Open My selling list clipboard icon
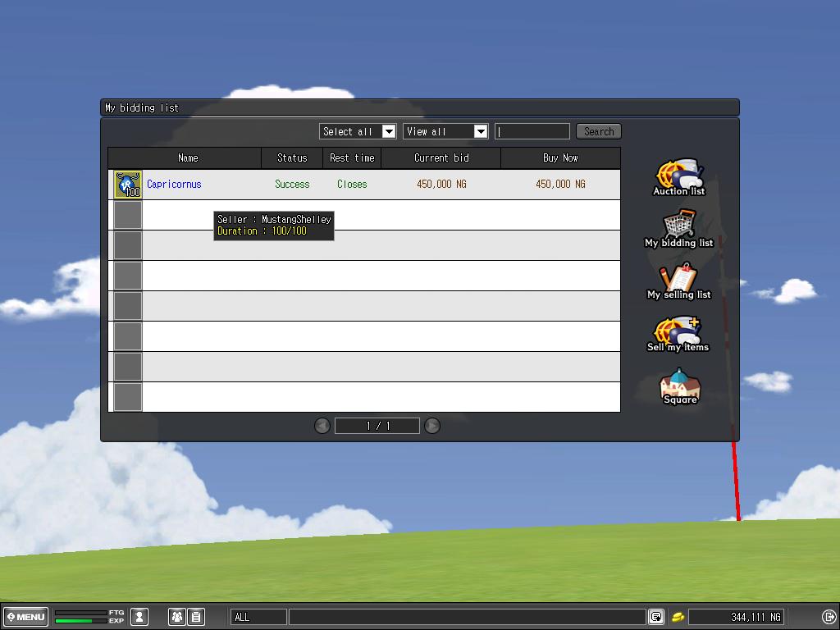 (x=678, y=280)
